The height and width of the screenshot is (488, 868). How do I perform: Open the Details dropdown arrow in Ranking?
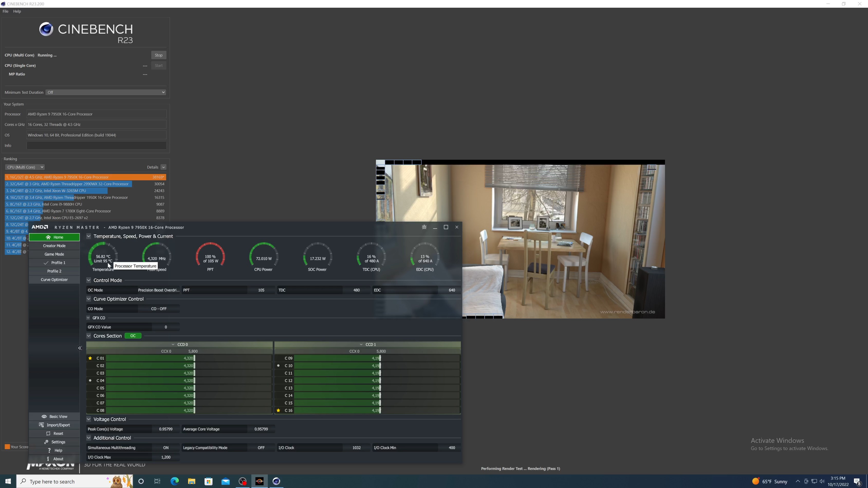pos(163,167)
